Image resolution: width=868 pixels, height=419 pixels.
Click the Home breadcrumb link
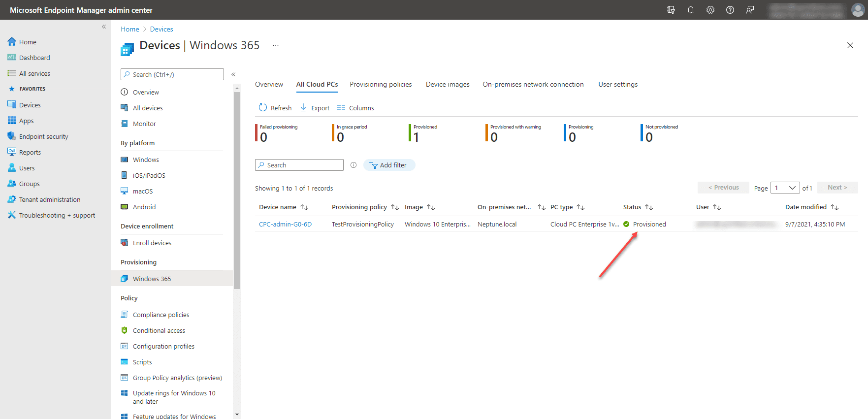click(130, 29)
